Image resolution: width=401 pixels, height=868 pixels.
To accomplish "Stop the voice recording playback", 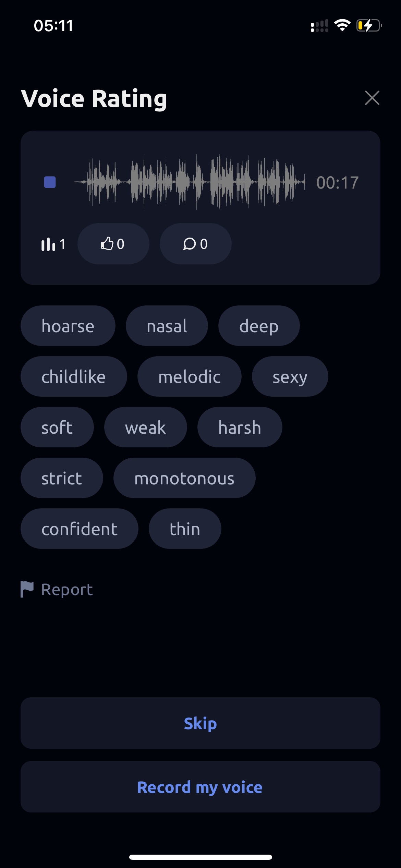I will [x=50, y=182].
